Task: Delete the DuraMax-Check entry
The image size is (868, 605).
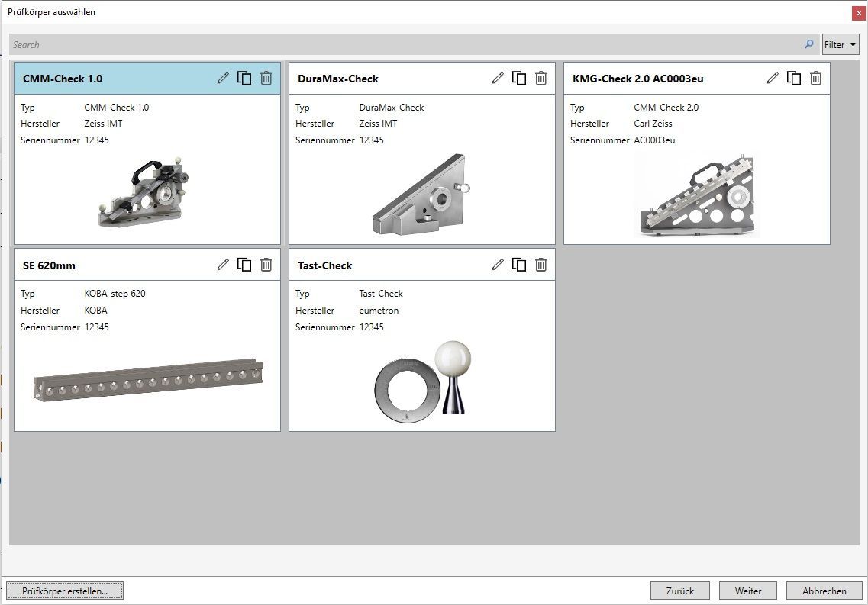Action: (540, 78)
